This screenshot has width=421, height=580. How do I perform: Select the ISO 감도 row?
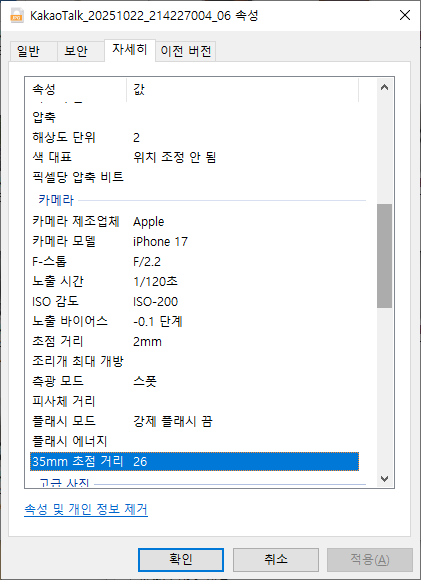pyautogui.click(x=194, y=301)
